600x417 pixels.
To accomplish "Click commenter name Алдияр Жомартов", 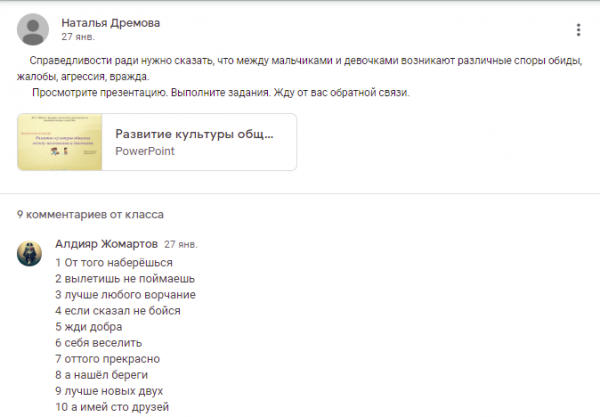I will 105,244.
